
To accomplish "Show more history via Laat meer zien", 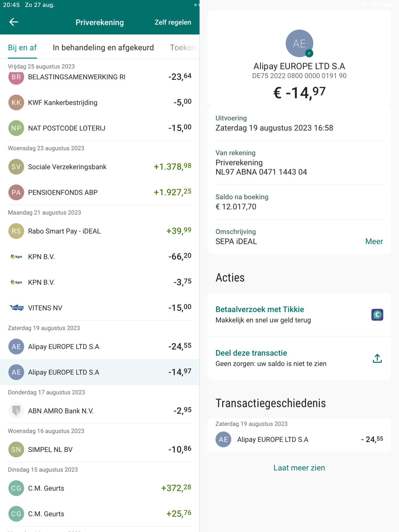I will click(x=299, y=468).
